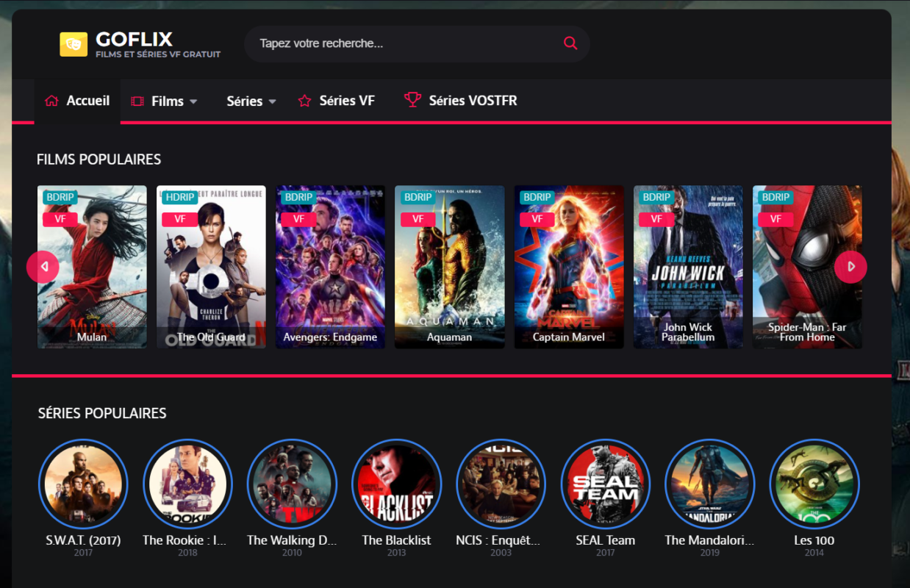Open the Films menu item
Screen dimensions: 910x588
pos(168,101)
